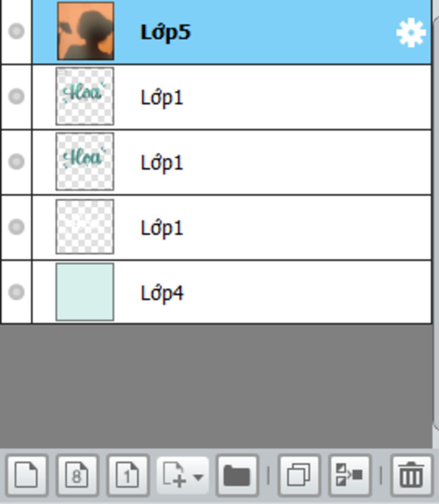Hide the Lớp1 layer directly beneath Lớp5

coord(16,96)
